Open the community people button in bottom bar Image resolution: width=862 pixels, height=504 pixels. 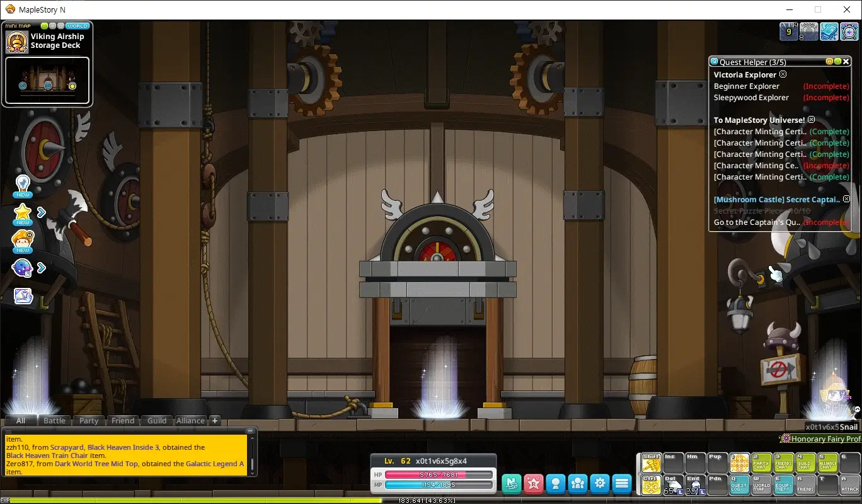point(578,484)
